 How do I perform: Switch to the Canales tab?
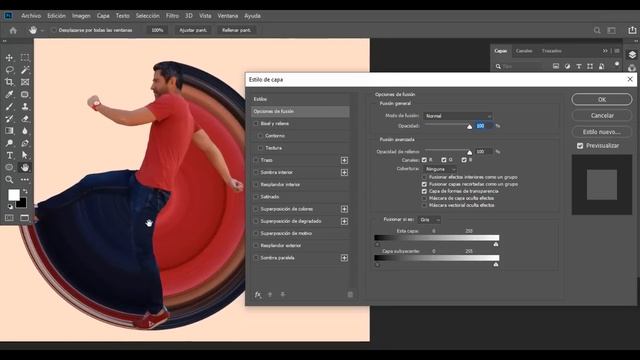[524, 51]
